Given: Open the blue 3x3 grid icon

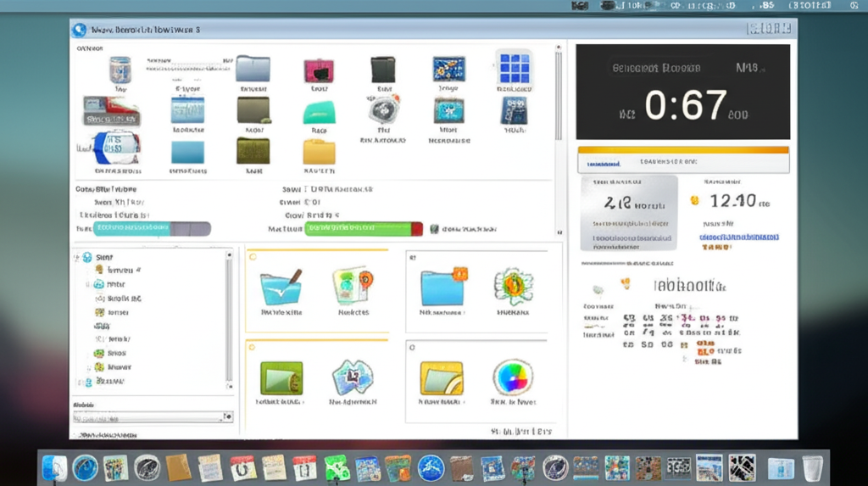Looking at the screenshot, I should [512, 68].
